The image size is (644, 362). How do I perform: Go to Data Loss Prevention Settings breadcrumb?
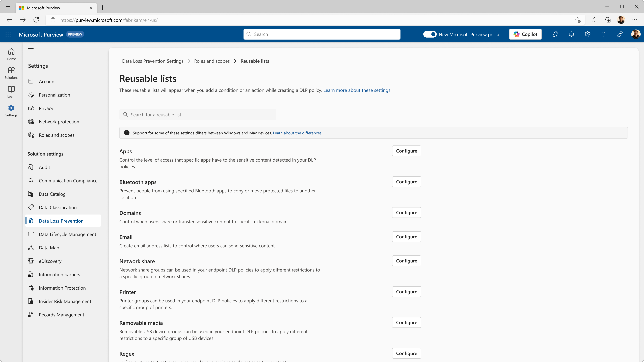pos(152,61)
